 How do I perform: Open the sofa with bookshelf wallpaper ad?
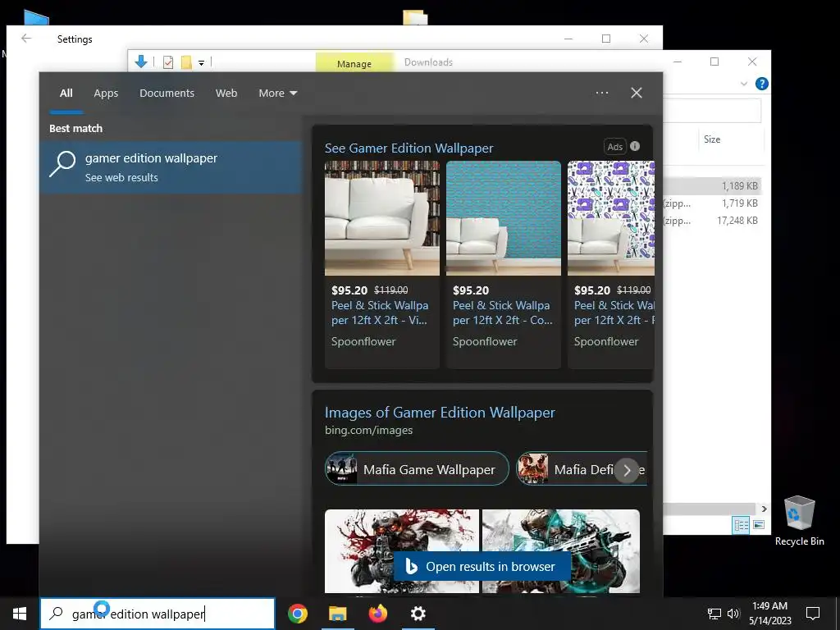click(x=382, y=218)
